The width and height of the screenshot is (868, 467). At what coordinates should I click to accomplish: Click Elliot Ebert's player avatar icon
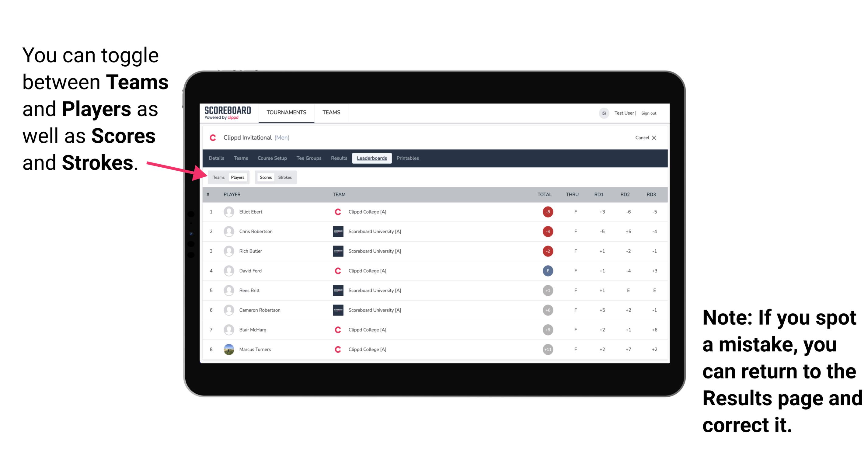228,212
